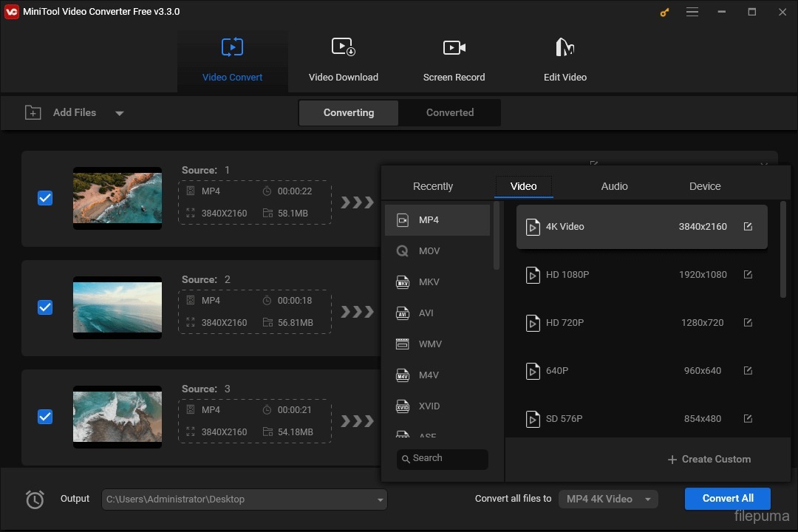Viewport: 798px width, 532px height.
Task: Click Create Custom format
Action: click(x=709, y=459)
